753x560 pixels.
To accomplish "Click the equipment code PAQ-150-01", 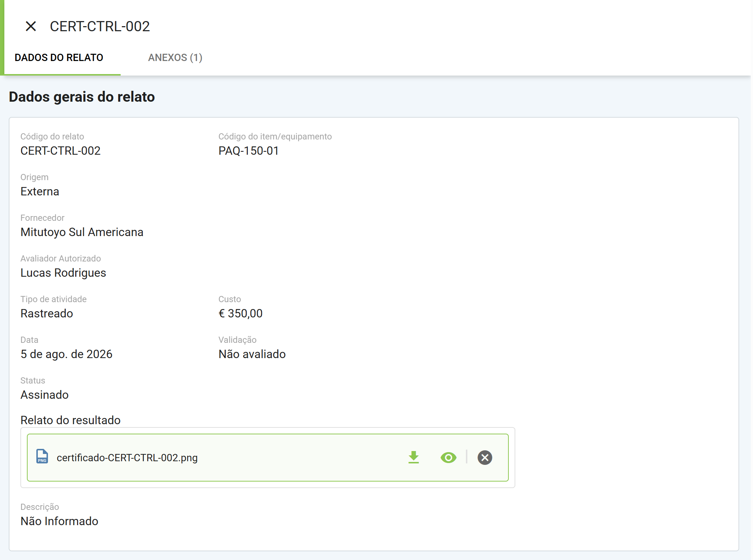I will (249, 151).
